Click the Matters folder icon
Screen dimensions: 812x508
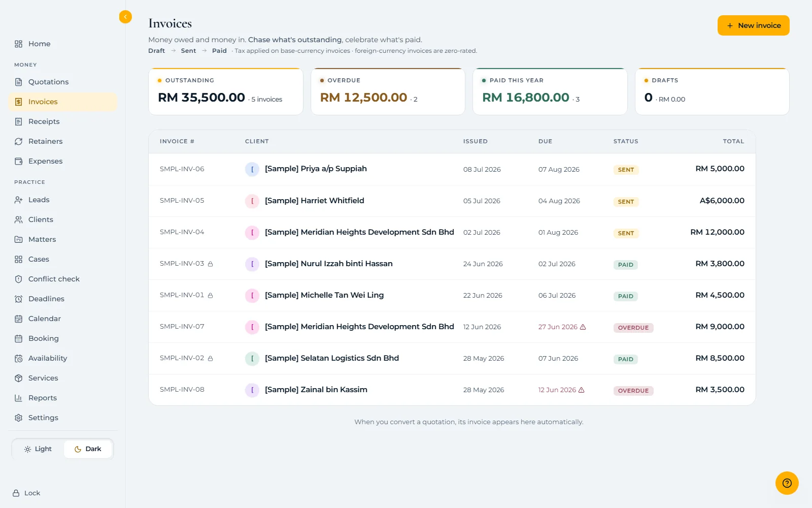19,239
